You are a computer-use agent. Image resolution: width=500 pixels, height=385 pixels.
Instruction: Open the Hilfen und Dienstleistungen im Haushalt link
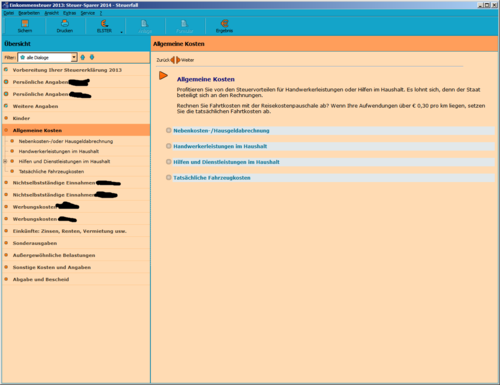(x=226, y=162)
